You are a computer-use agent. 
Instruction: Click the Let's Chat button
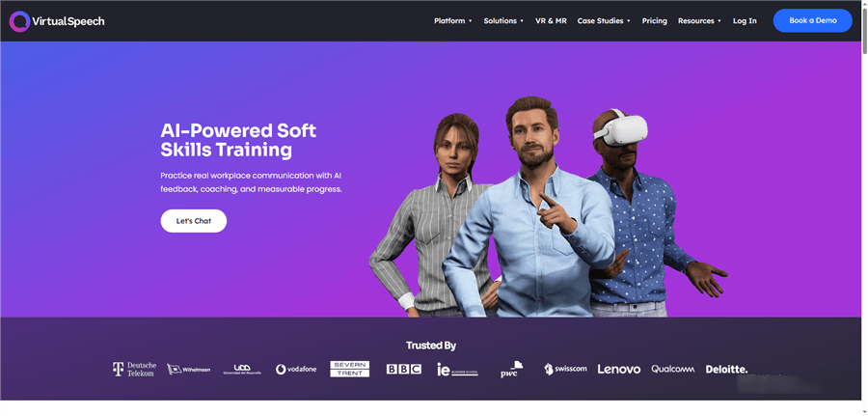tap(194, 221)
